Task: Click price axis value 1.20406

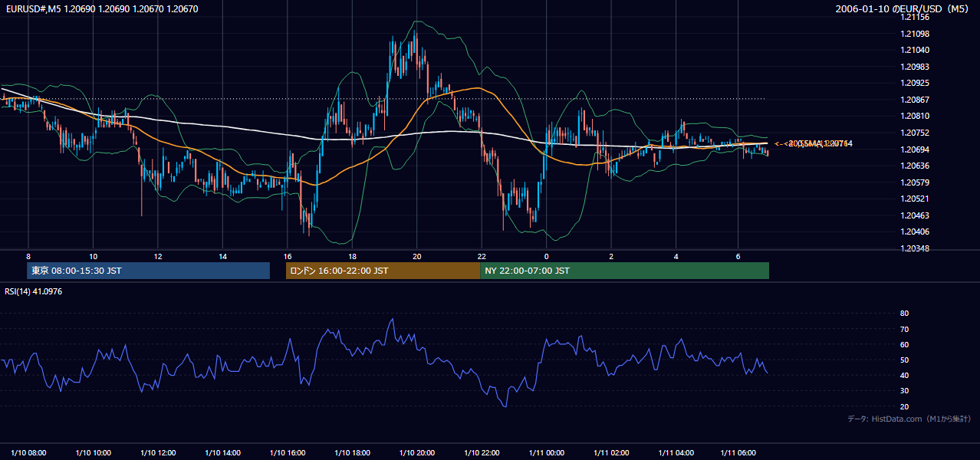Action: 915,232
